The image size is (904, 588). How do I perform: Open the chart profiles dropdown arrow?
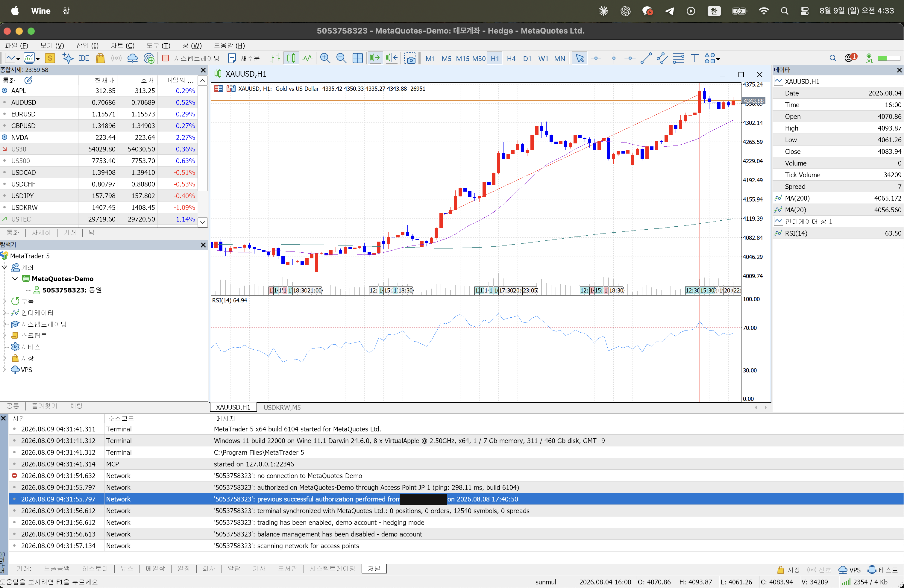38,59
